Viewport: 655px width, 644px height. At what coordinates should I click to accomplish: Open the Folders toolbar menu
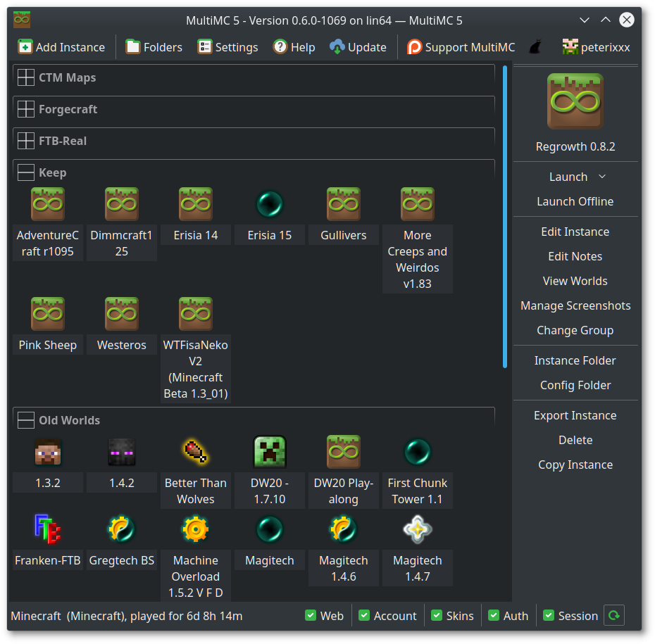(x=154, y=47)
